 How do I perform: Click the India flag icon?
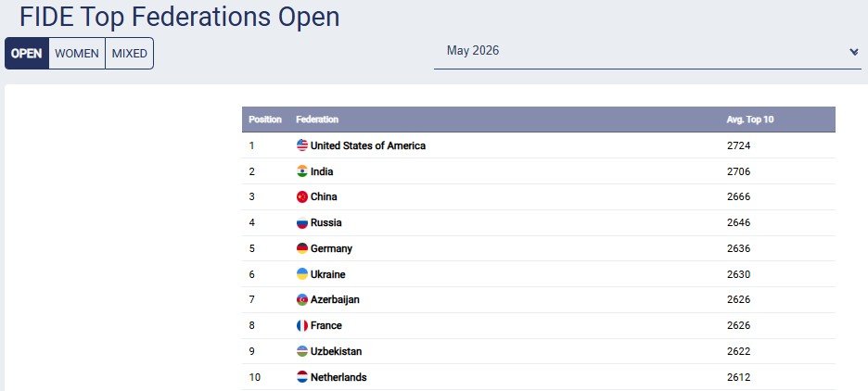[x=302, y=171]
